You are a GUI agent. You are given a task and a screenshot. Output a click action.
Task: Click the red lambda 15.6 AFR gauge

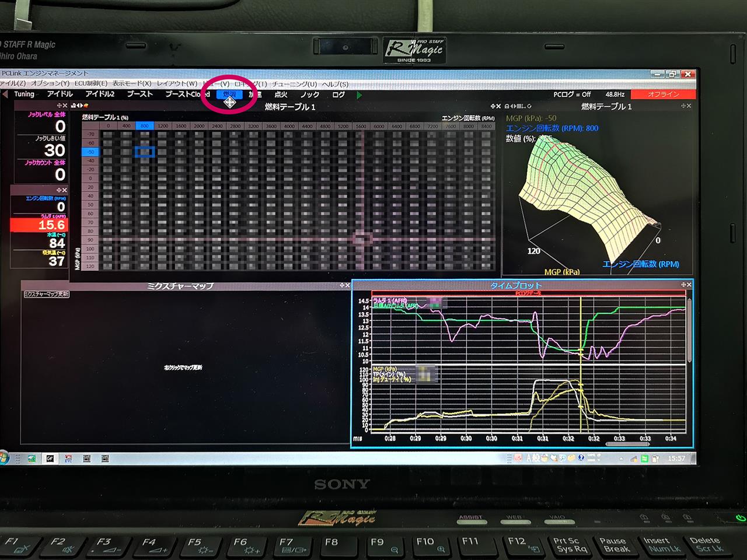(39, 225)
